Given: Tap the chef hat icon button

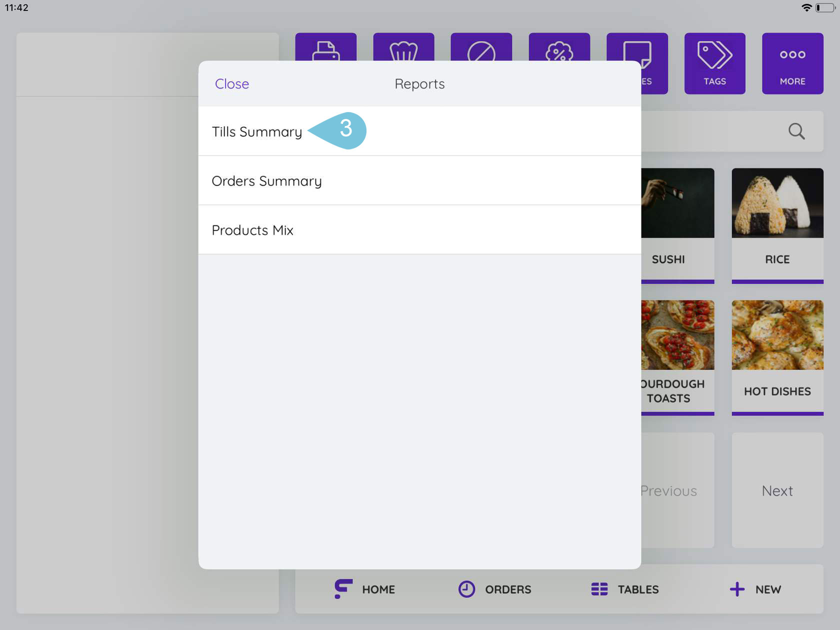Looking at the screenshot, I should coord(403,47).
